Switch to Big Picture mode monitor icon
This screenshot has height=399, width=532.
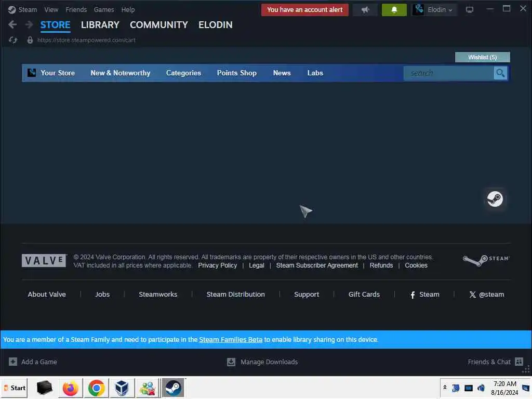(x=469, y=9)
